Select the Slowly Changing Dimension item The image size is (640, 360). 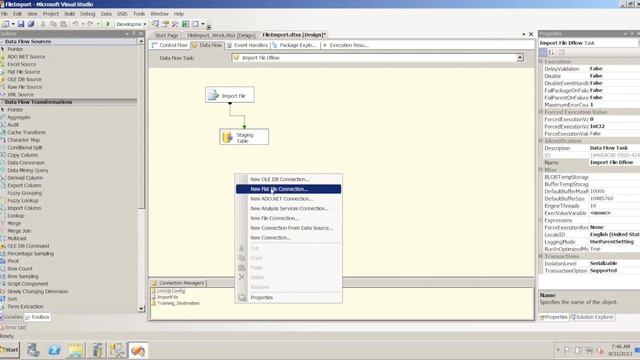pyautogui.click(x=38, y=291)
